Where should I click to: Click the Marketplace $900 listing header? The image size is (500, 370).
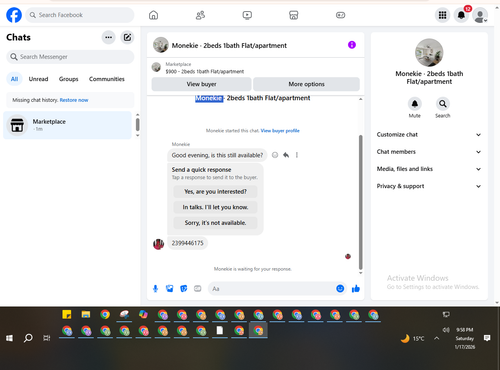point(256,68)
